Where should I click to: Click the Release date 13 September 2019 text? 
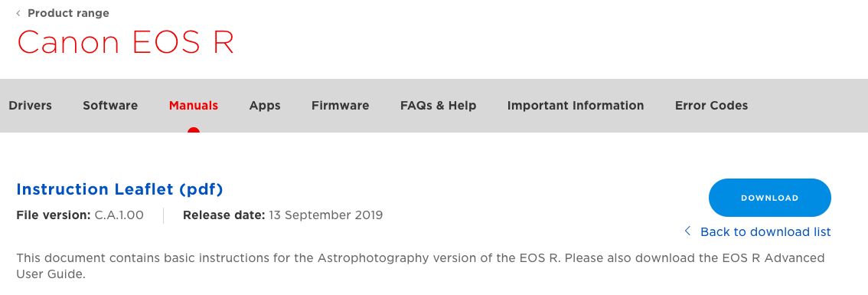click(283, 215)
